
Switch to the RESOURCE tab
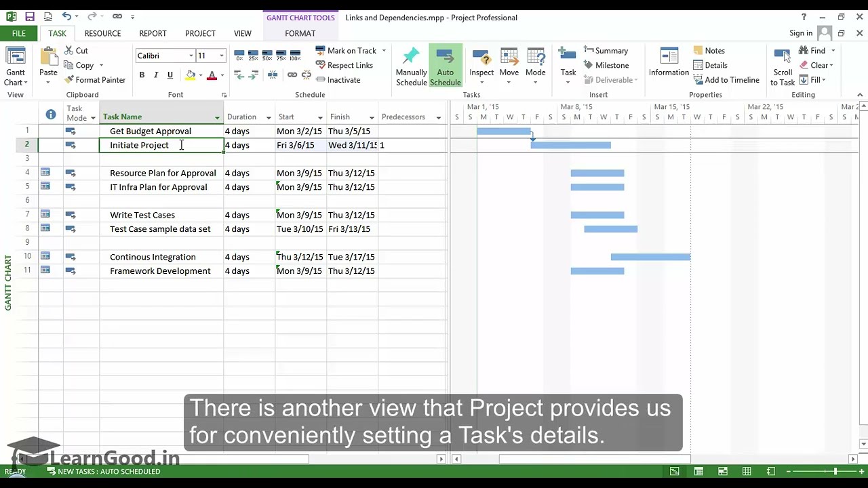102,33
